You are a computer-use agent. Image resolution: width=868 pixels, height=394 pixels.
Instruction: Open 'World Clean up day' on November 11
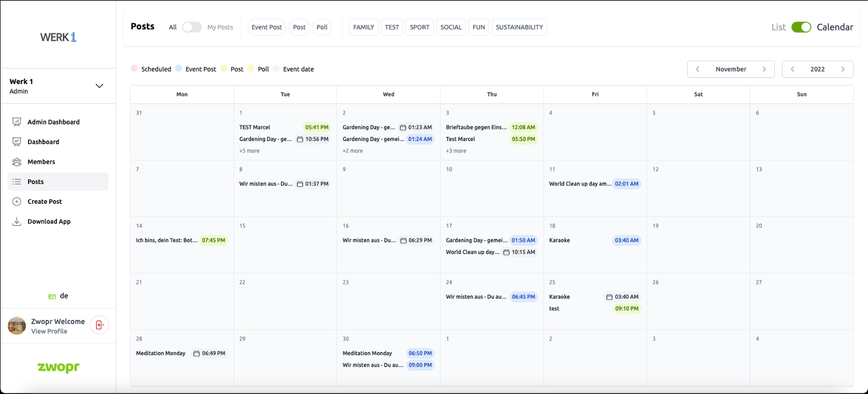pos(595,184)
